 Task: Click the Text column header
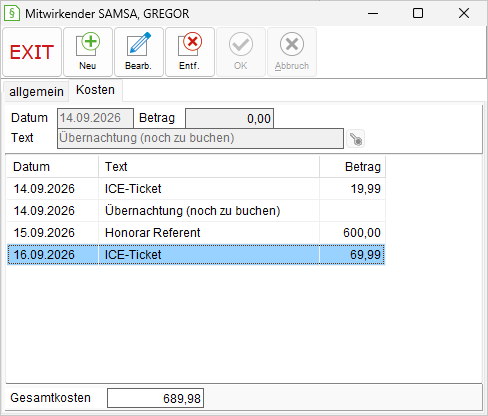click(x=209, y=167)
